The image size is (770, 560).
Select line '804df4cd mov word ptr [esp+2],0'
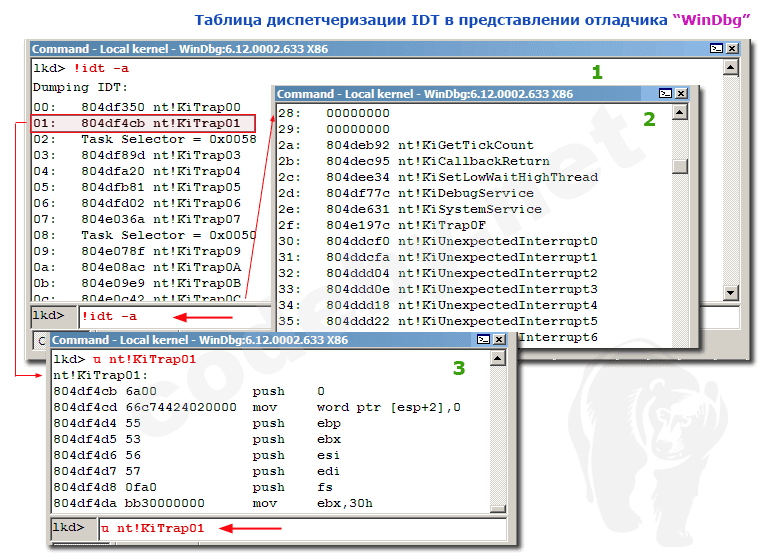[257, 407]
